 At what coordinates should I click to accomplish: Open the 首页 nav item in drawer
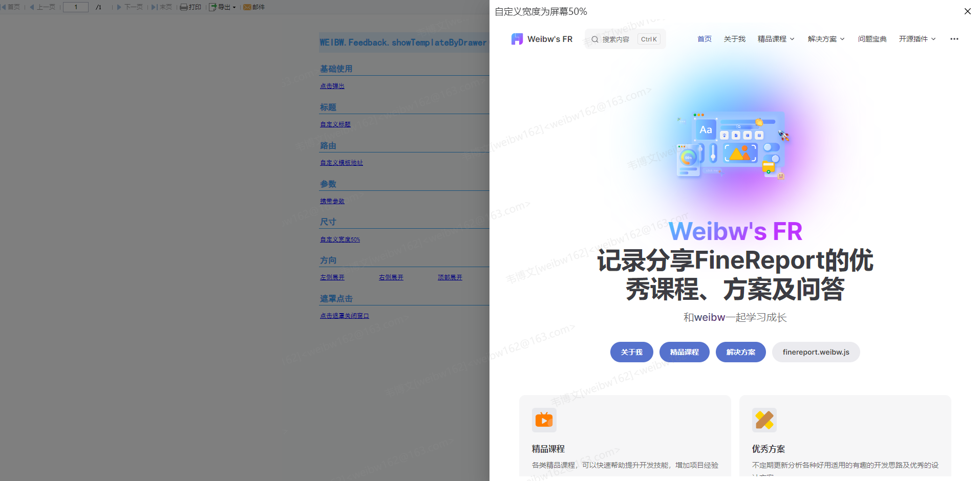(x=705, y=39)
